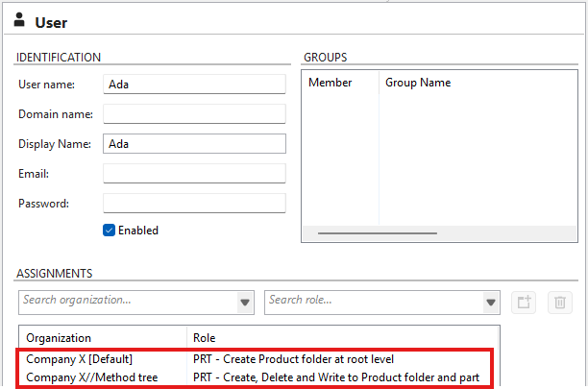
Task: Click the Search role text box
Action: click(x=373, y=301)
